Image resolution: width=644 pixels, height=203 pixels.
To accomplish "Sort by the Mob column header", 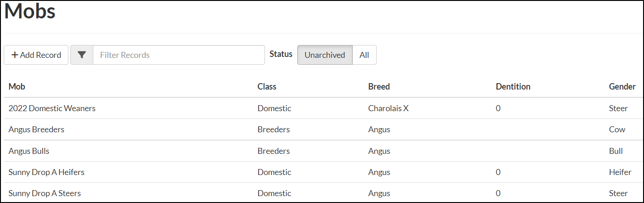I will click(x=17, y=86).
